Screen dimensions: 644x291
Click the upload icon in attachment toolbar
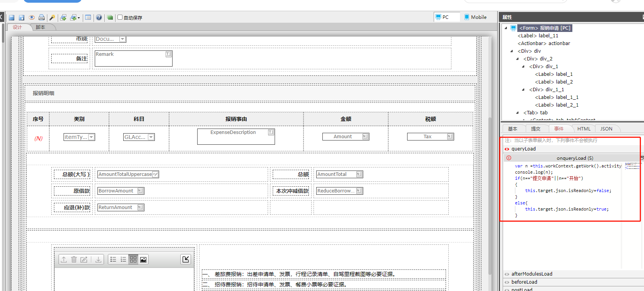coord(64,259)
